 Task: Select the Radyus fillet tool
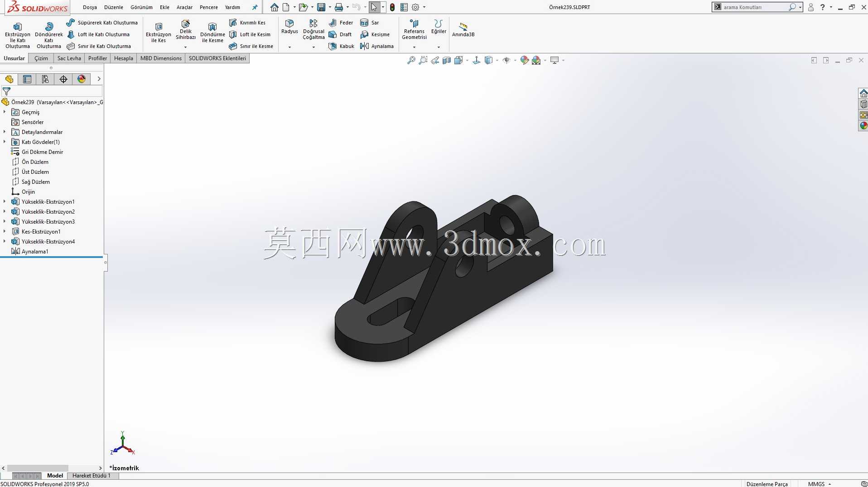[x=289, y=27]
